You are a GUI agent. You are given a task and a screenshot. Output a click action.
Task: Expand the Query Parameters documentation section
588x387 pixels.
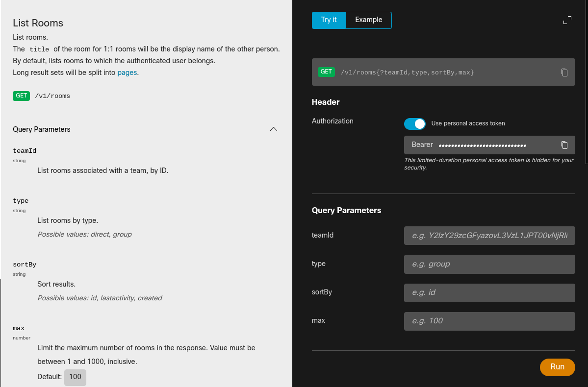pos(273,129)
